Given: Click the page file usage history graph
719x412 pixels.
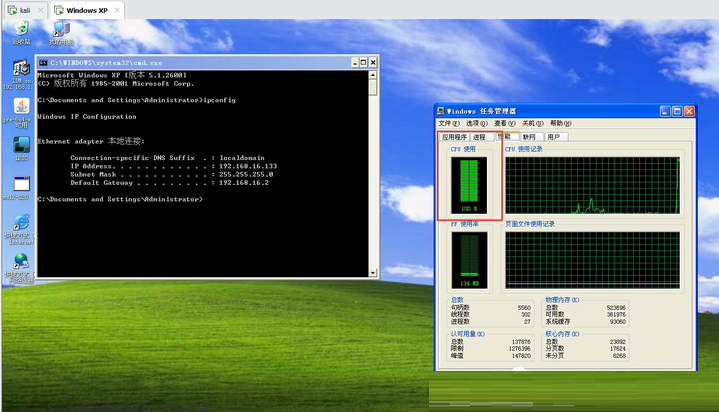Looking at the screenshot, I should tap(592, 260).
